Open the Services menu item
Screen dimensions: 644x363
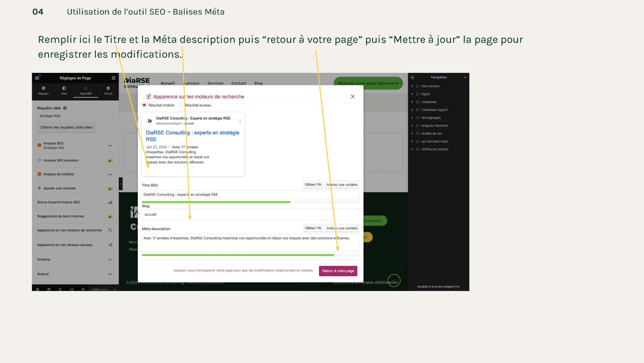tap(215, 83)
